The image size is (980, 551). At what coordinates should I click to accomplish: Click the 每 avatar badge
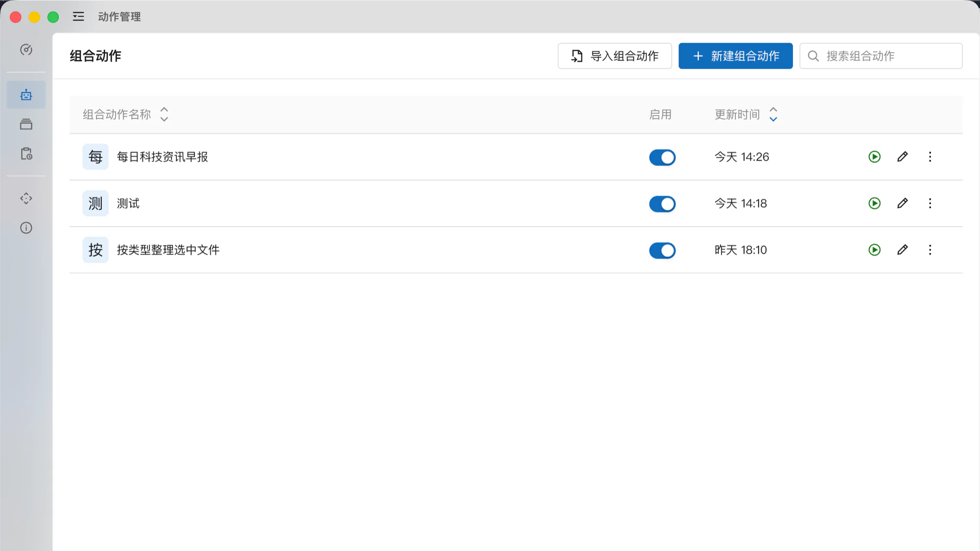click(x=96, y=157)
